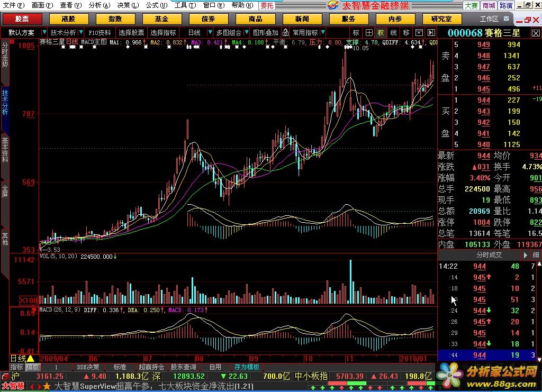Switch to the 指数 tab
This screenshot has width=542, height=392.
click(x=115, y=19)
